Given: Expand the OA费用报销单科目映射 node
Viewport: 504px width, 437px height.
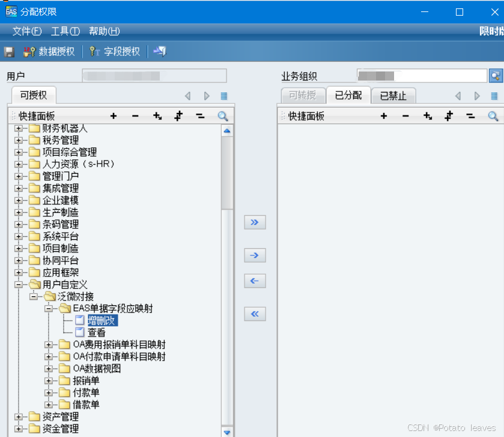Looking at the screenshot, I should click(48, 344).
